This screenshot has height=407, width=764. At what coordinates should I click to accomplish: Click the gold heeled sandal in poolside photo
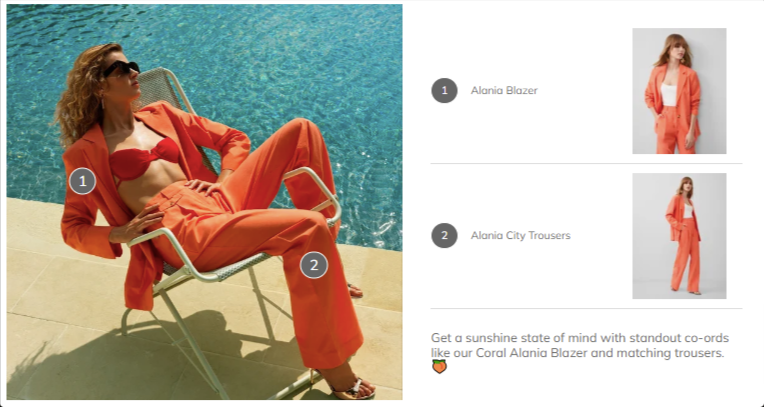tap(350, 387)
